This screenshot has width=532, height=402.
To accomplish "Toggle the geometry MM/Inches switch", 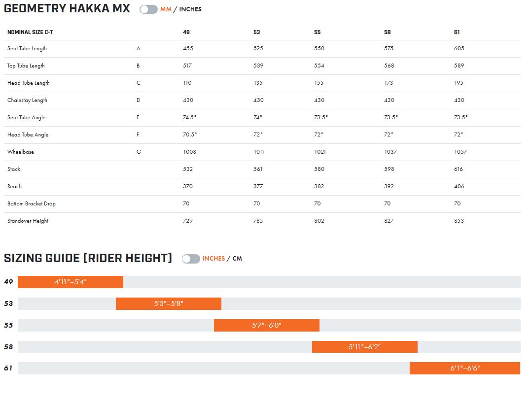I will click(x=148, y=9).
